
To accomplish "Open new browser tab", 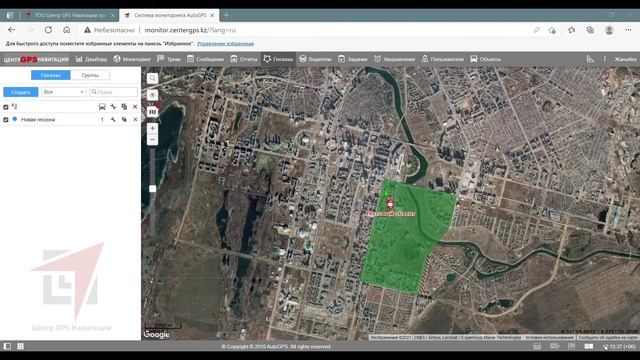I will 227,16.
